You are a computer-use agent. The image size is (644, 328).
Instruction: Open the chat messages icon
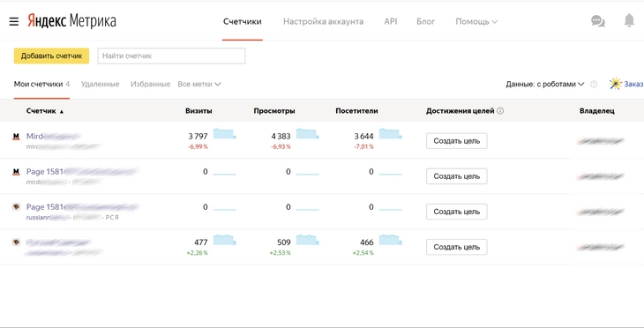point(598,21)
